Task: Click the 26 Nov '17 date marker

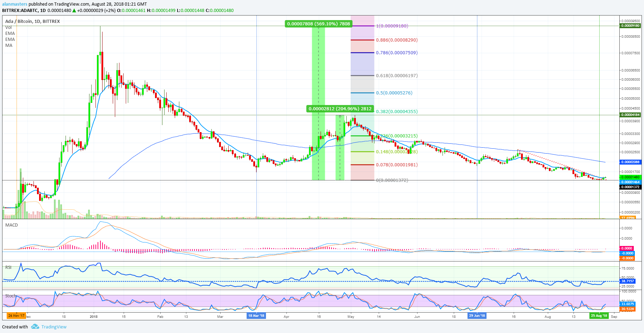Action: [x=16, y=316]
